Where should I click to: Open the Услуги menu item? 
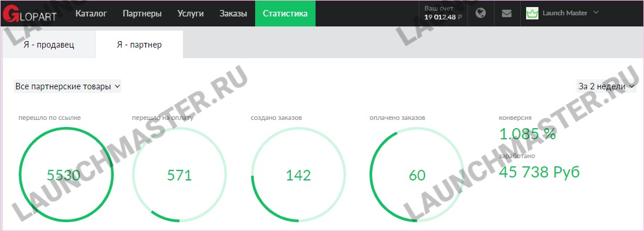[191, 14]
